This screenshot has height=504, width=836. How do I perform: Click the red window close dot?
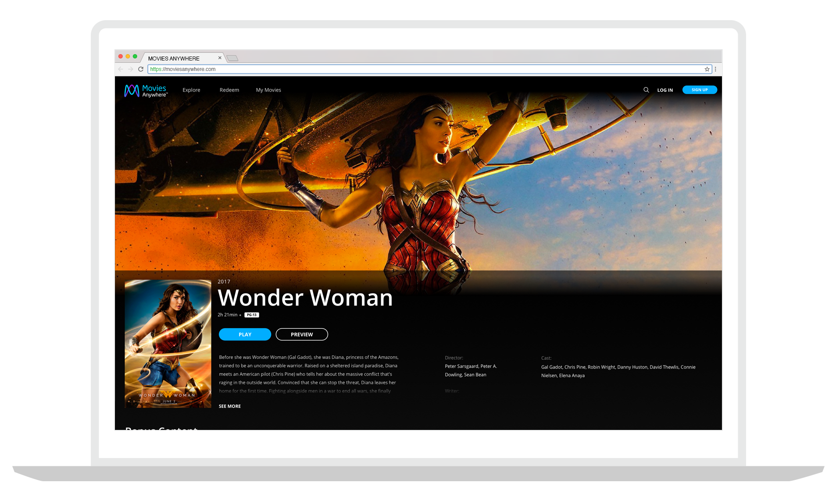click(121, 57)
